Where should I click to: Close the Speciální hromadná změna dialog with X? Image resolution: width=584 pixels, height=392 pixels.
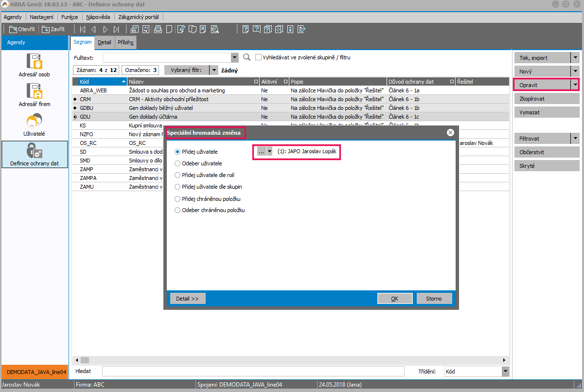click(x=450, y=132)
